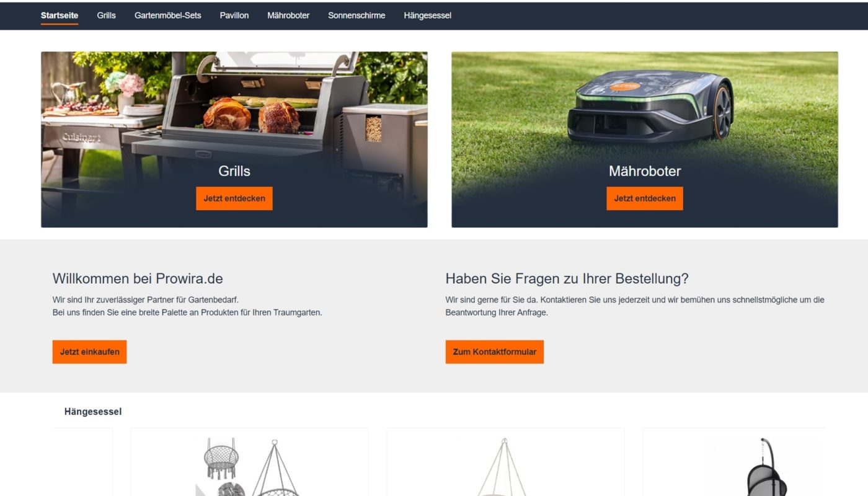Open the Mähroboter navigation link
Screen dimensions: 868x496
click(x=288, y=15)
